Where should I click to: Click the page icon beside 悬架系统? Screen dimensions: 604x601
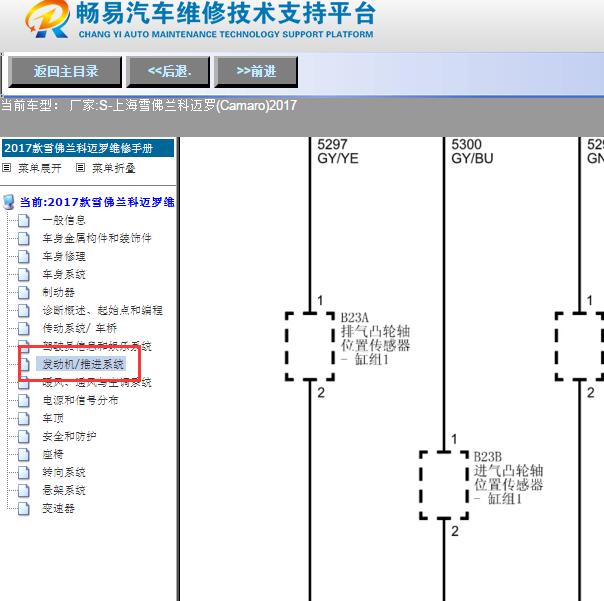tap(24, 490)
